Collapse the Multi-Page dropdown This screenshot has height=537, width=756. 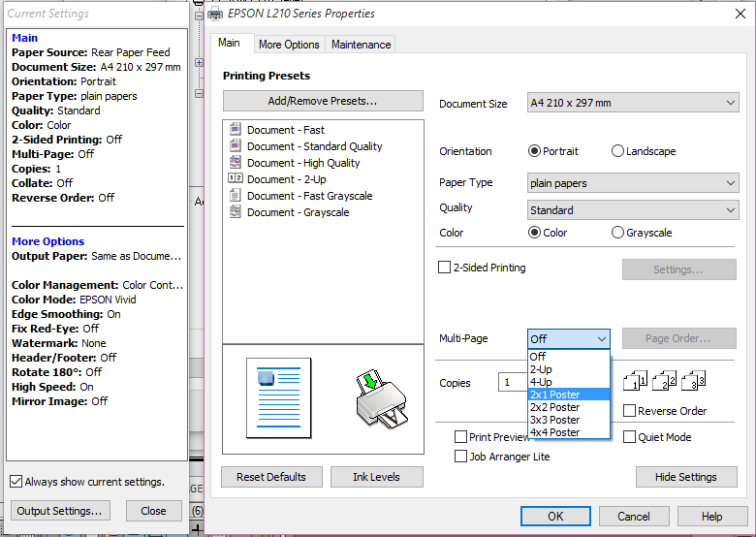coord(568,339)
